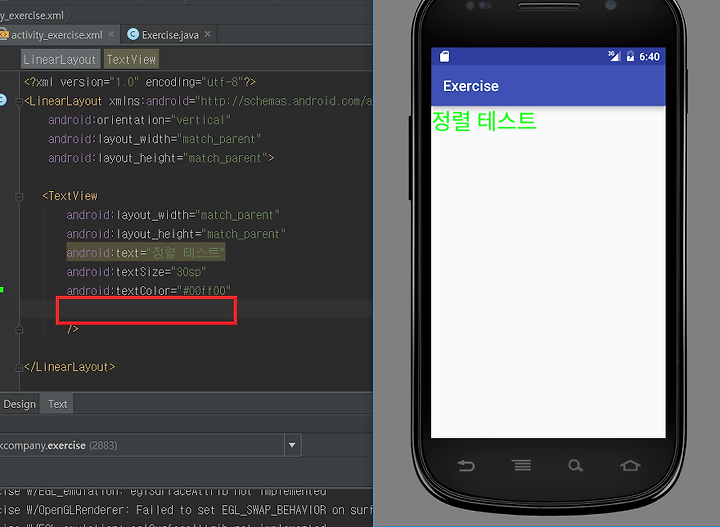Close the Exercise.java tab

[208, 34]
